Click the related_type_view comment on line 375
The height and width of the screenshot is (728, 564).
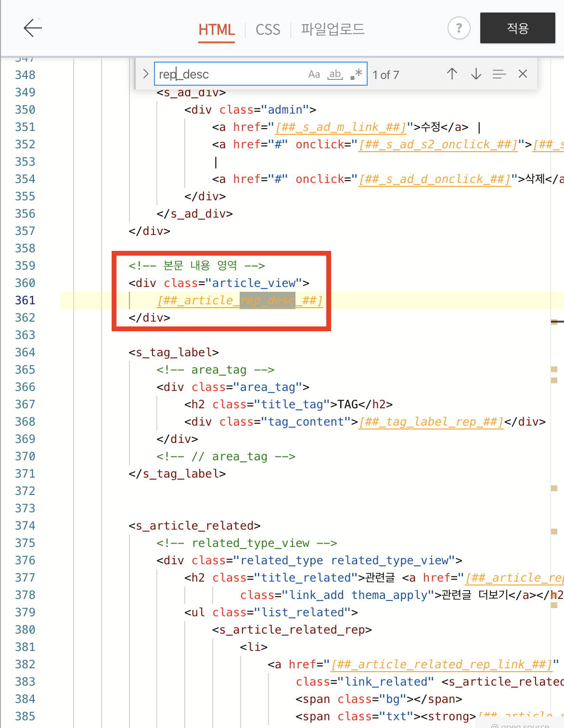(x=247, y=543)
